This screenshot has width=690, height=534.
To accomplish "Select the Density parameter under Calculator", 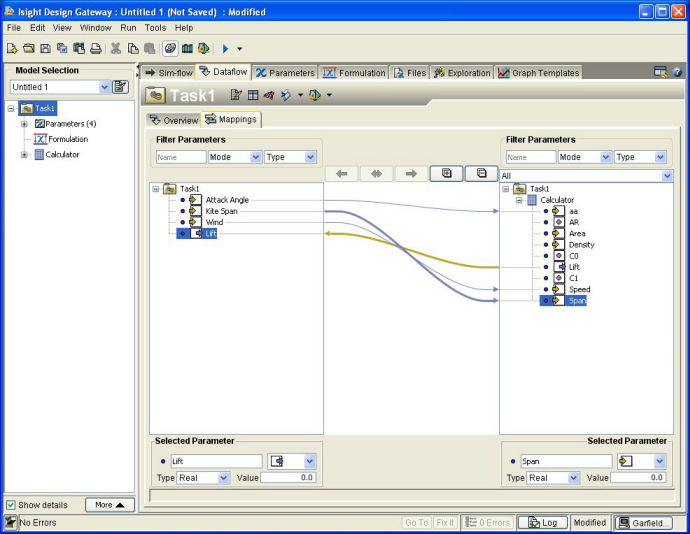I will 581,245.
